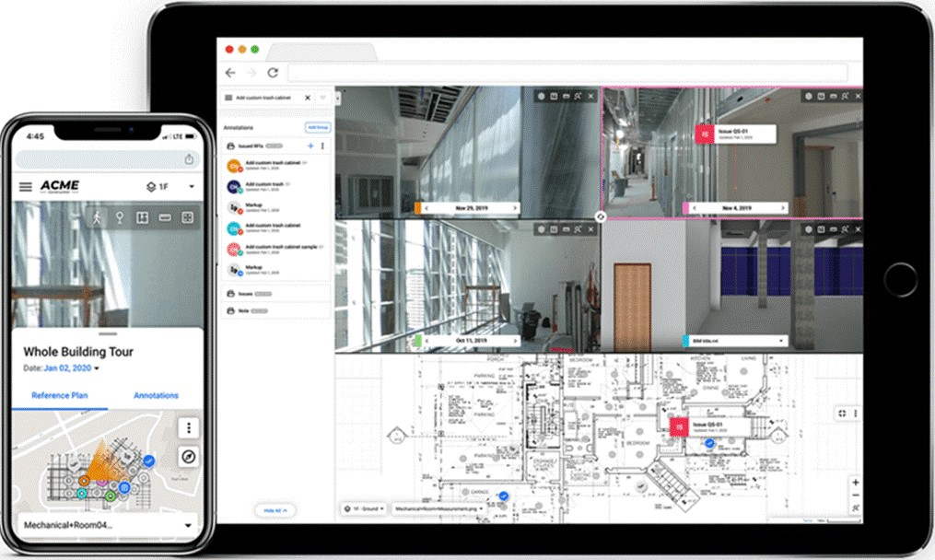Click the blue plus icon in Issued RFIs
Viewport: 935px width, 560px height.
(310, 146)
